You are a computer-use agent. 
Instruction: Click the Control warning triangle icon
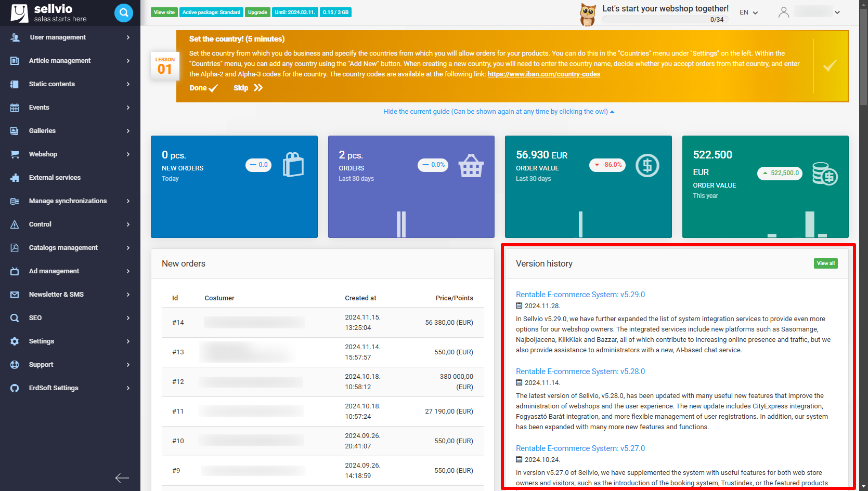point(14,224)
